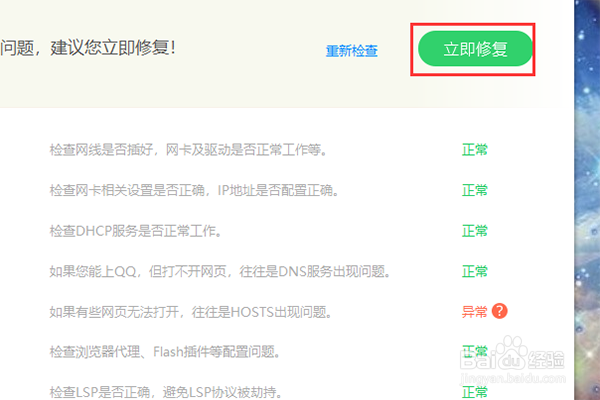Select the DHCP service check row

135,231
